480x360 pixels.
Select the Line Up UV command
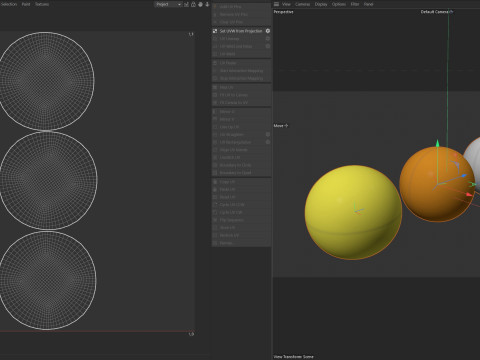tap(241, 127)
